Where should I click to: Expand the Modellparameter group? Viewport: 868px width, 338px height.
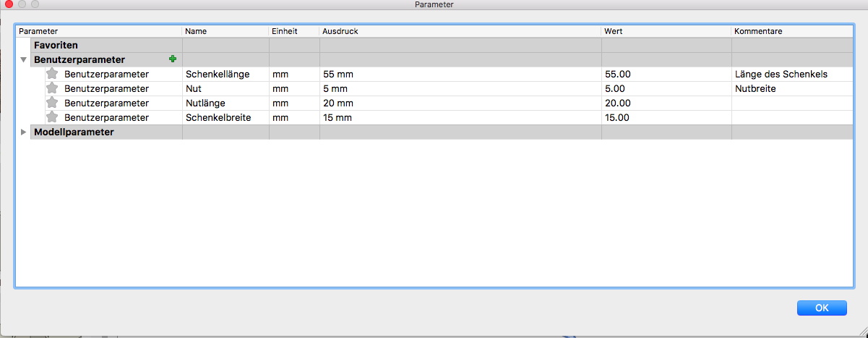(24, 132)
